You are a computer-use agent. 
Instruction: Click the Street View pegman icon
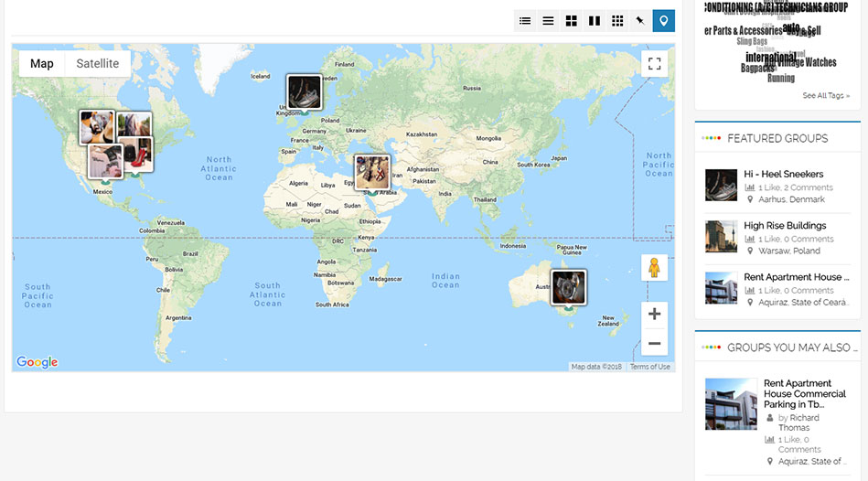tap(654, 268)
